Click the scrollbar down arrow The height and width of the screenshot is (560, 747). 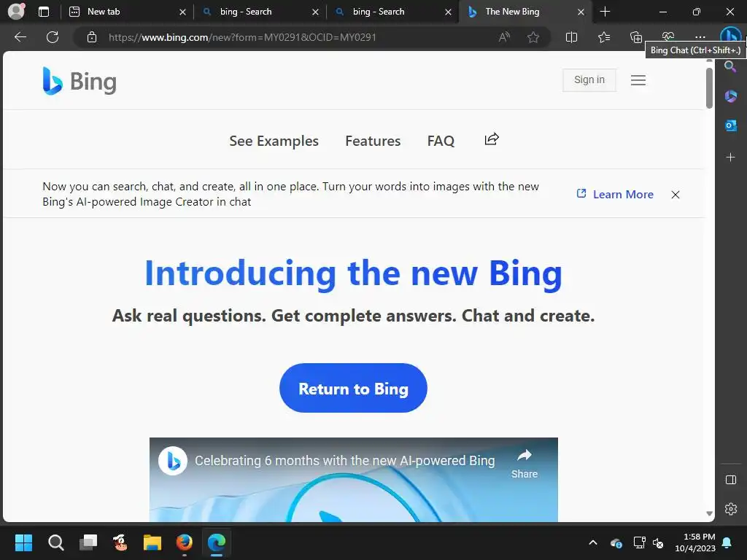tap(709, 513)
